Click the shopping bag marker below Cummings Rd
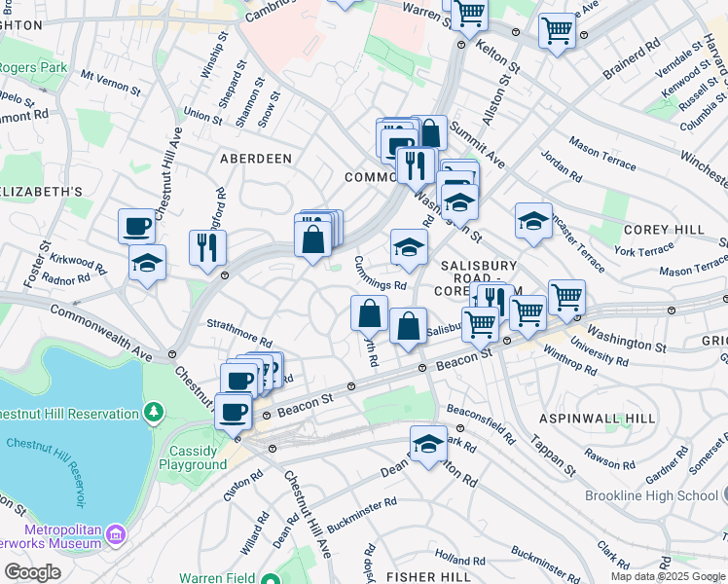 pyautogui.click(x=370, y=313)
